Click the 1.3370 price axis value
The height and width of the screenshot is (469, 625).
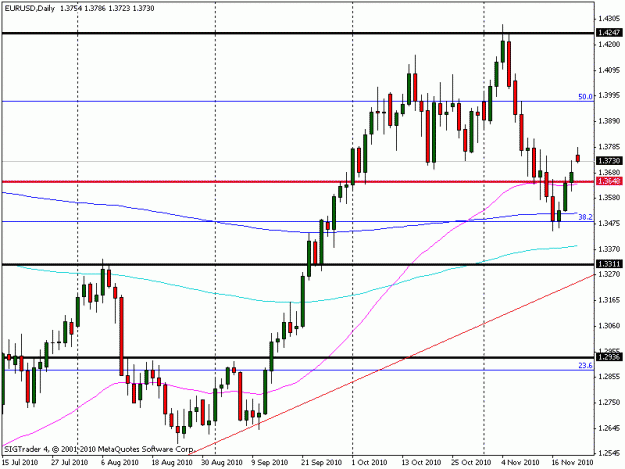[609, 249]
